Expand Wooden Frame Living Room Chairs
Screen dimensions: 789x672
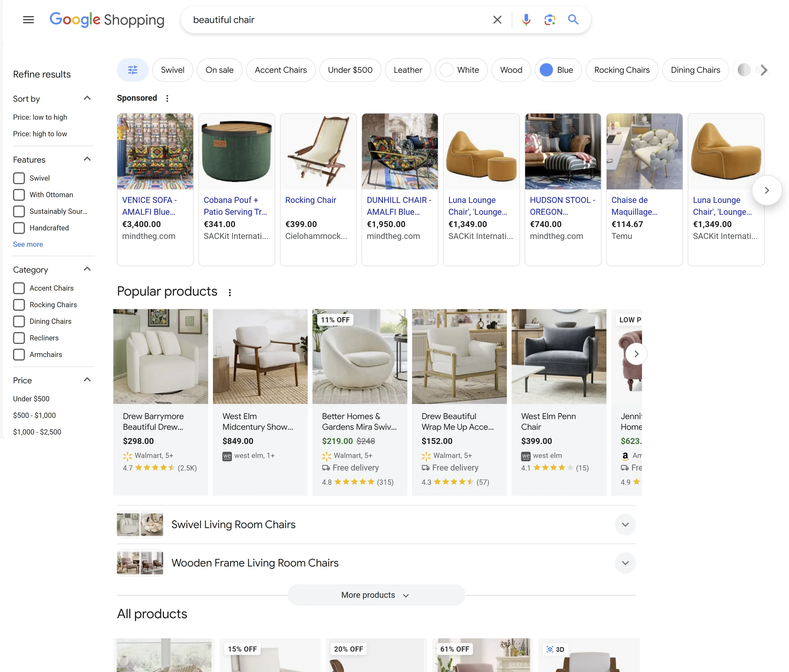(x=625, y=563)
